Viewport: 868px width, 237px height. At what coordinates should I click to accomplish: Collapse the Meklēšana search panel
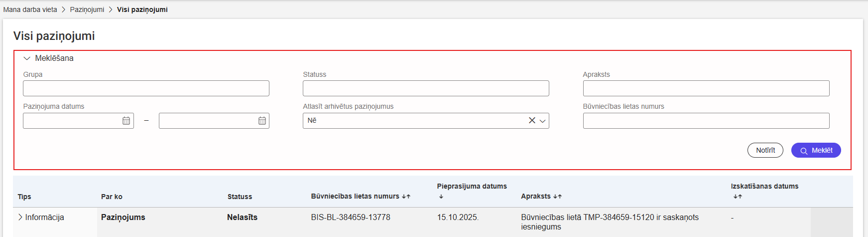[27, 58]
